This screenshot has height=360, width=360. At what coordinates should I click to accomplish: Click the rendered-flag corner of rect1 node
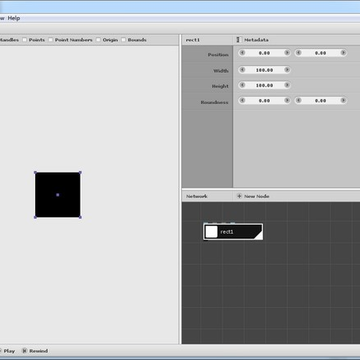coord(259,236)
